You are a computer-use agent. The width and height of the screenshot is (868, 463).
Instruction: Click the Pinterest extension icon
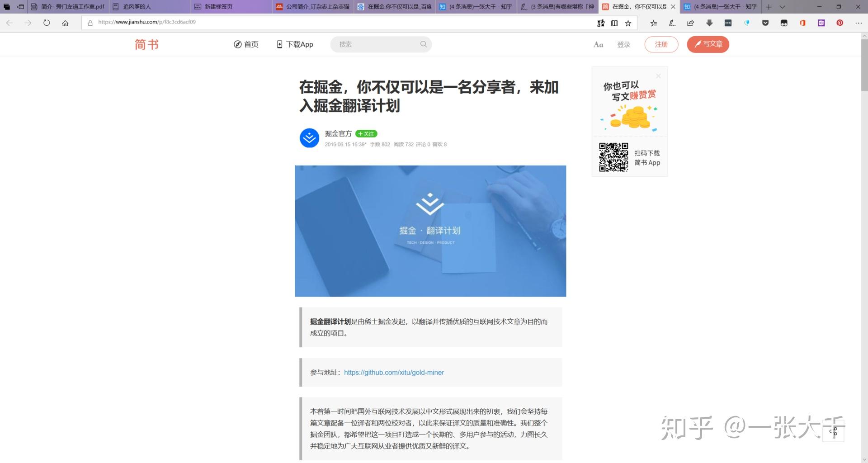tap(840, 23)
